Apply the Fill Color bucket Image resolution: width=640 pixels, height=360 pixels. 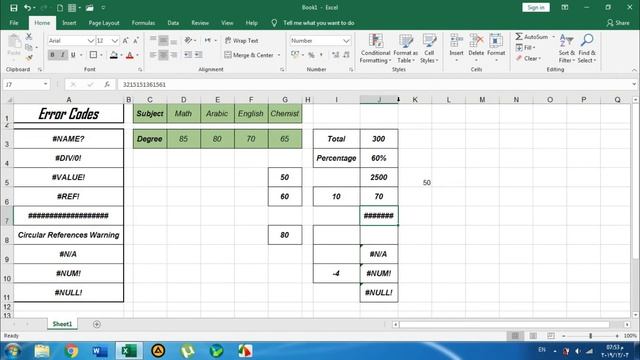pyautogui.click(x=114, y=55)
